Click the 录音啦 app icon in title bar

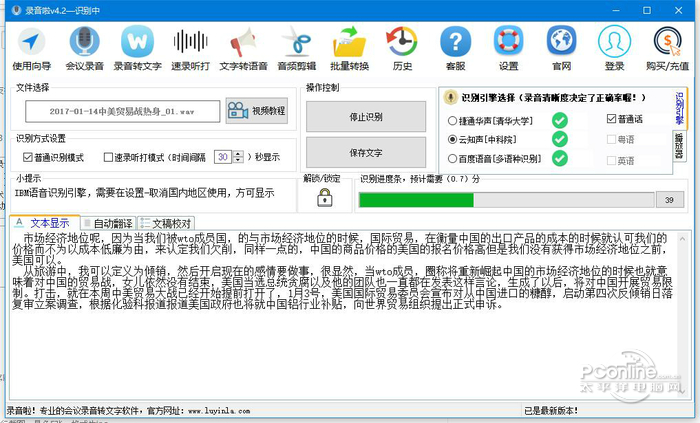(x=17, y=10)
